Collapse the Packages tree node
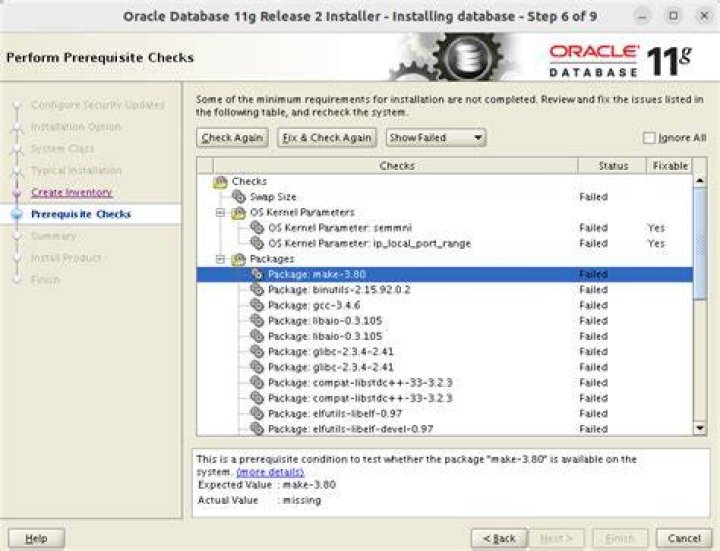The width and height of the screenshot is (720, 551). pos(220,259)
